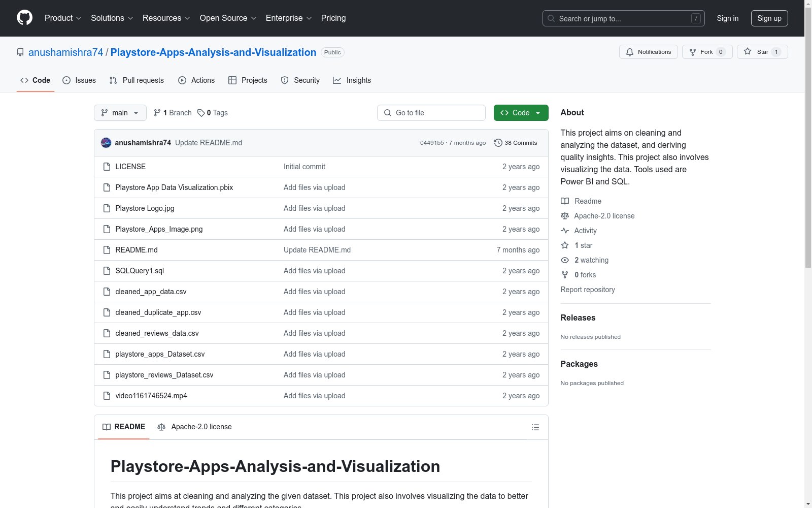
Task: Open the README outline list icon
Action: click(535, 427)
